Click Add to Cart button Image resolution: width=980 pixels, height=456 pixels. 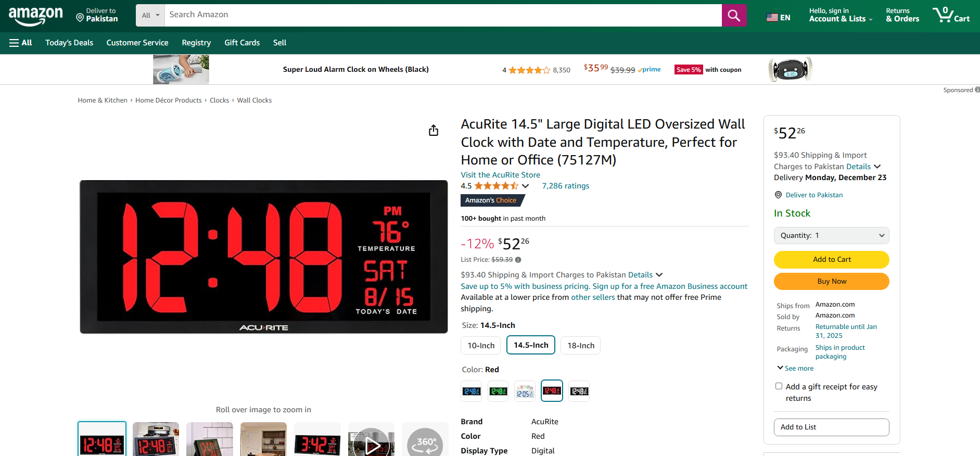tap(831, 259)
